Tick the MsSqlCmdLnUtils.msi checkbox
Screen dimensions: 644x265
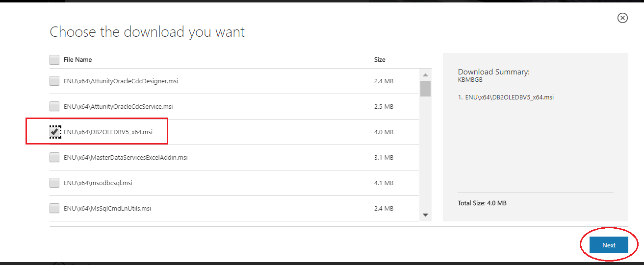tap(54, 208)
